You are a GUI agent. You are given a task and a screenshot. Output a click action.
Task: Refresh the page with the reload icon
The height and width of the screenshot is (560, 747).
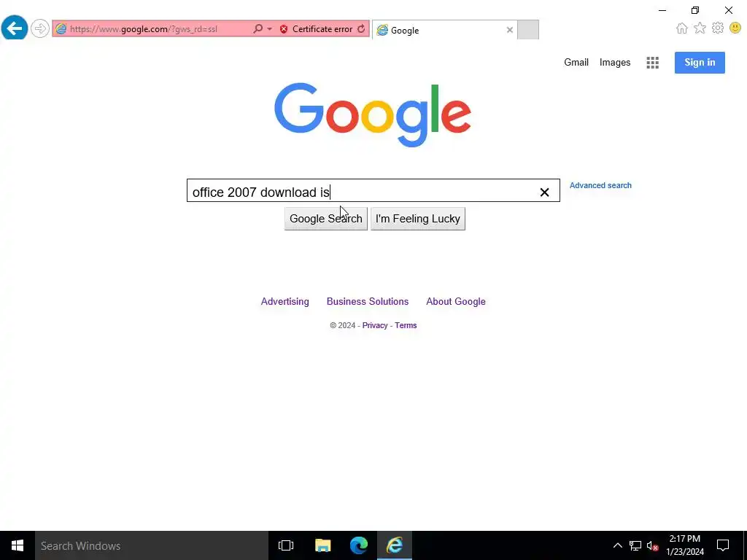[x=362, y=29]
